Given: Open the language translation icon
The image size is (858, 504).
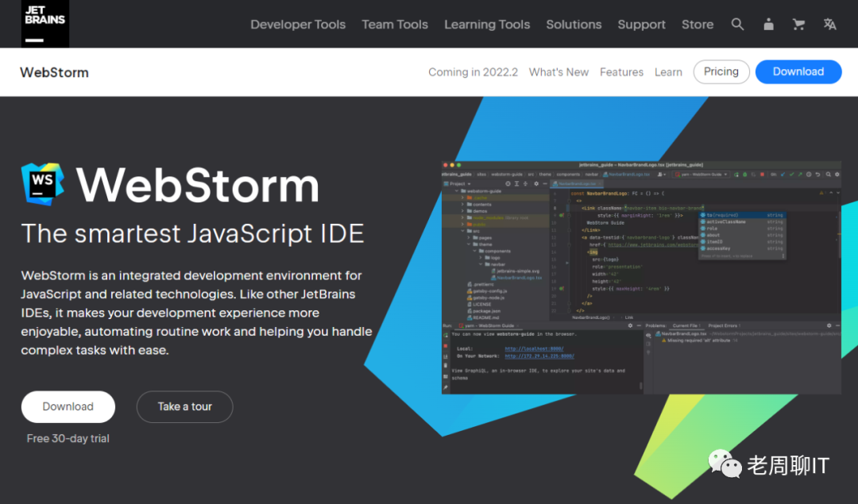Looking at the screenshot, I should (829, 25).
